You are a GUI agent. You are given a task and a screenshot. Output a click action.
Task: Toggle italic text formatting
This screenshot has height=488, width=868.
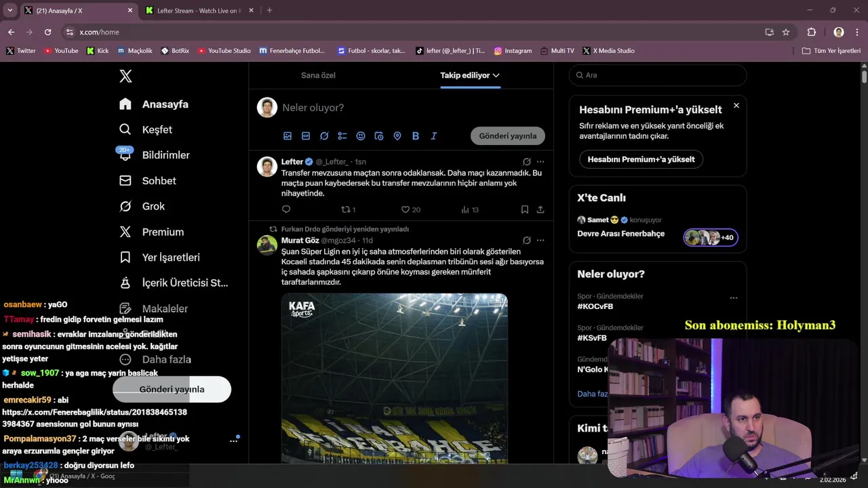(x=434, y=136)
